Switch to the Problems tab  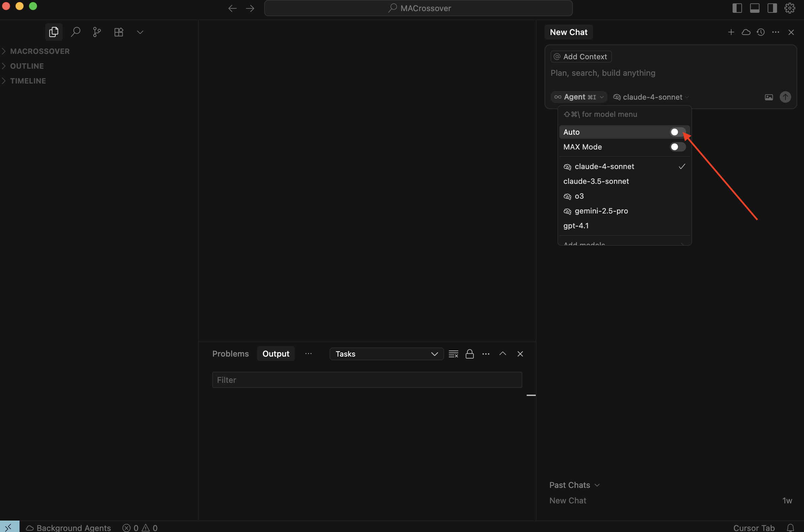point(230,354)
